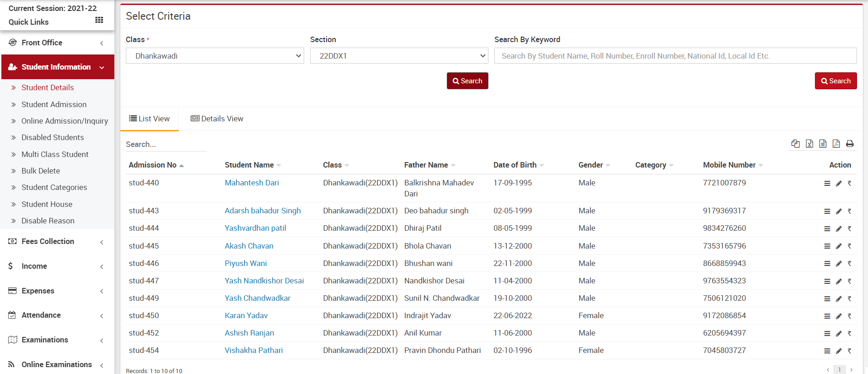Viewport: 868px width, 374px height.
Task: Expand the Fees Collection sidebar menu
Action: 57,242
